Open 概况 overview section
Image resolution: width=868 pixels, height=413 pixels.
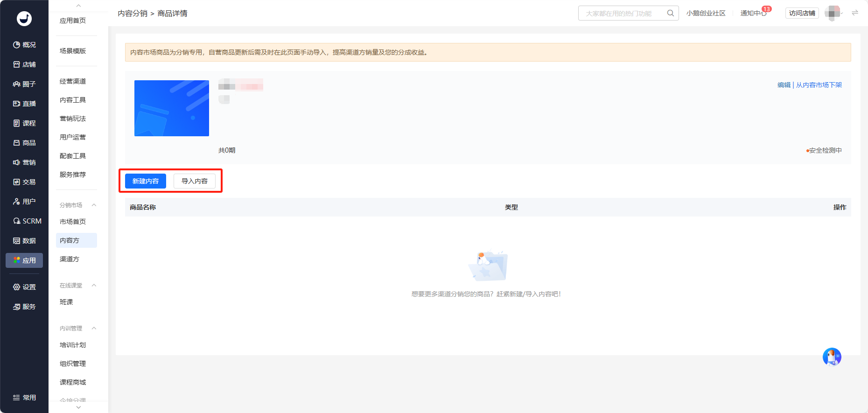point(24,45)
